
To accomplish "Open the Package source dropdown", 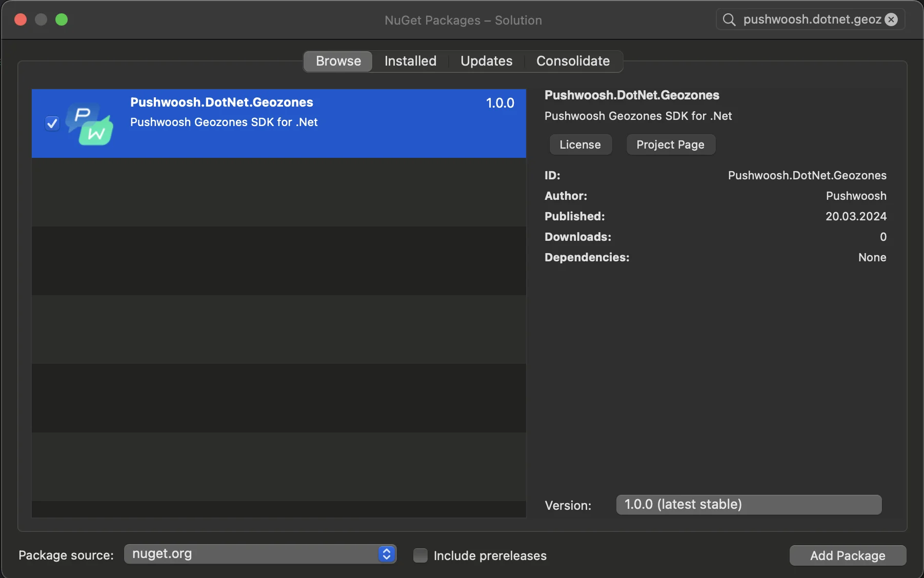I will 259,554.
